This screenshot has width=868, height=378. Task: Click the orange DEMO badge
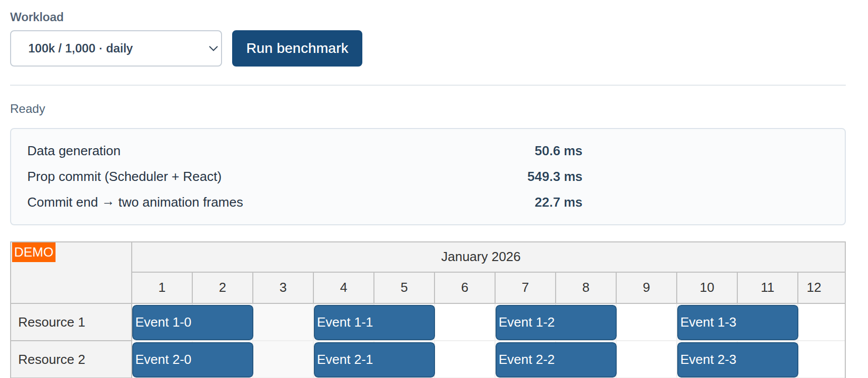point(34,252)
